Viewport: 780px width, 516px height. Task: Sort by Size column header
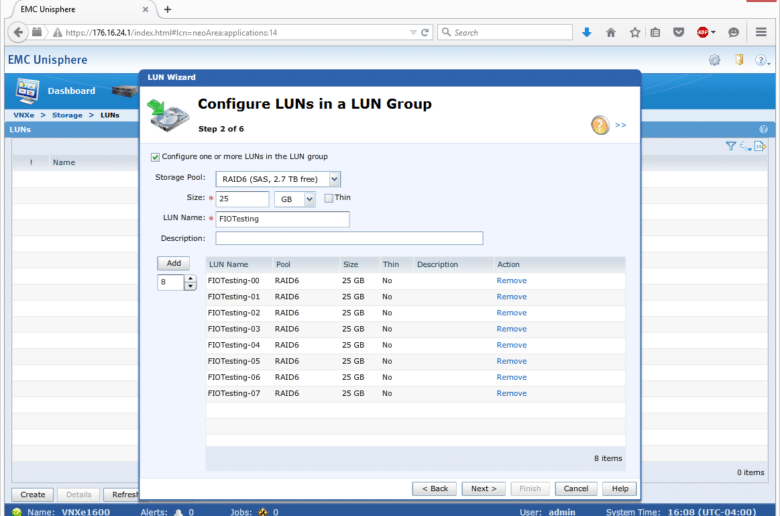359,265
